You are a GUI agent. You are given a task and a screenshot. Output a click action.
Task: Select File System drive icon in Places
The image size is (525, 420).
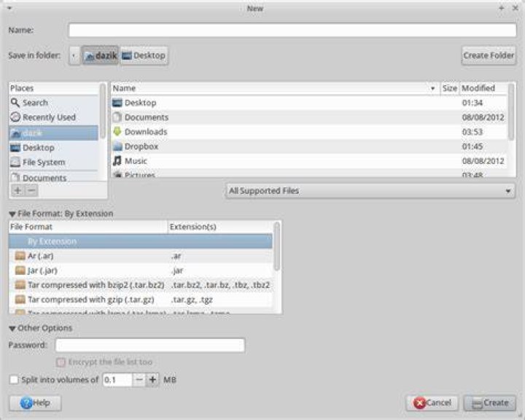(15, 162)
